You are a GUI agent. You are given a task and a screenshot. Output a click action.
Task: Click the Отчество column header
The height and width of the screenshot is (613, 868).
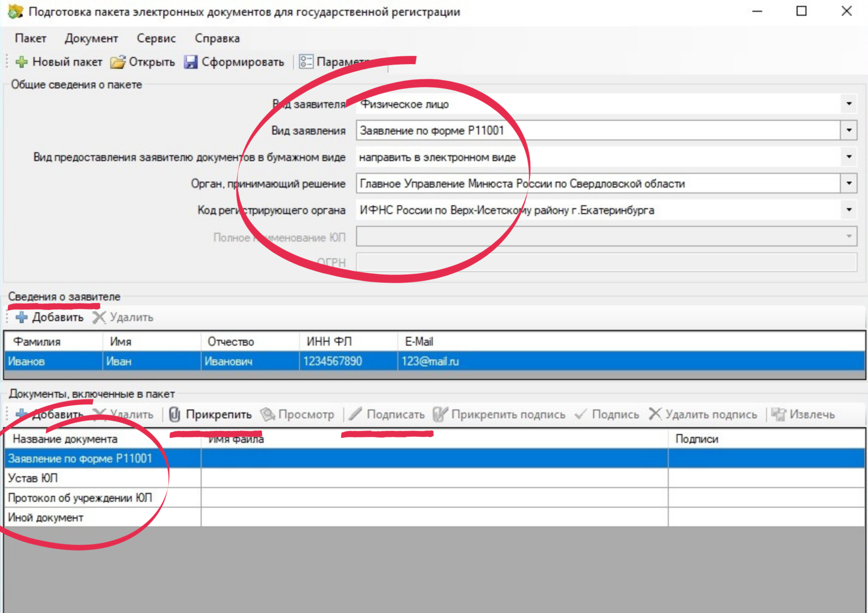(250, 341)
